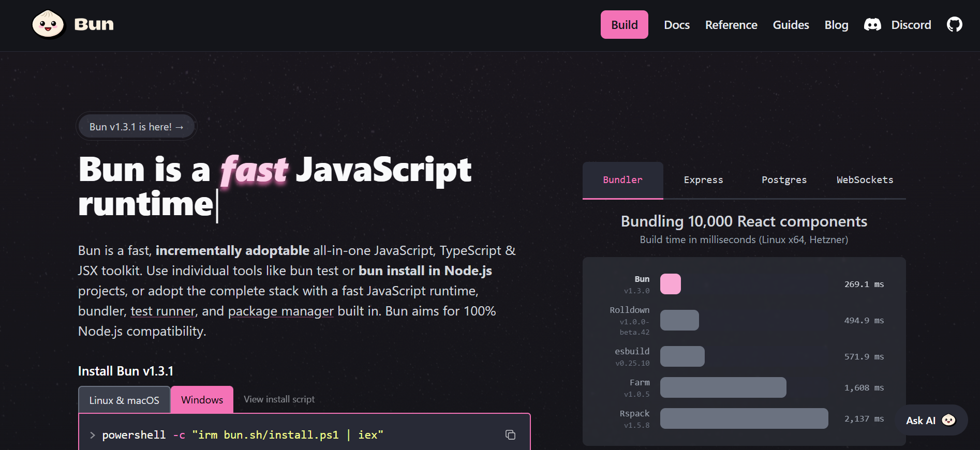Screen dimensions: 980x450
Task: Click the prompt chevron before powershell command
Action: click(92, 435)
